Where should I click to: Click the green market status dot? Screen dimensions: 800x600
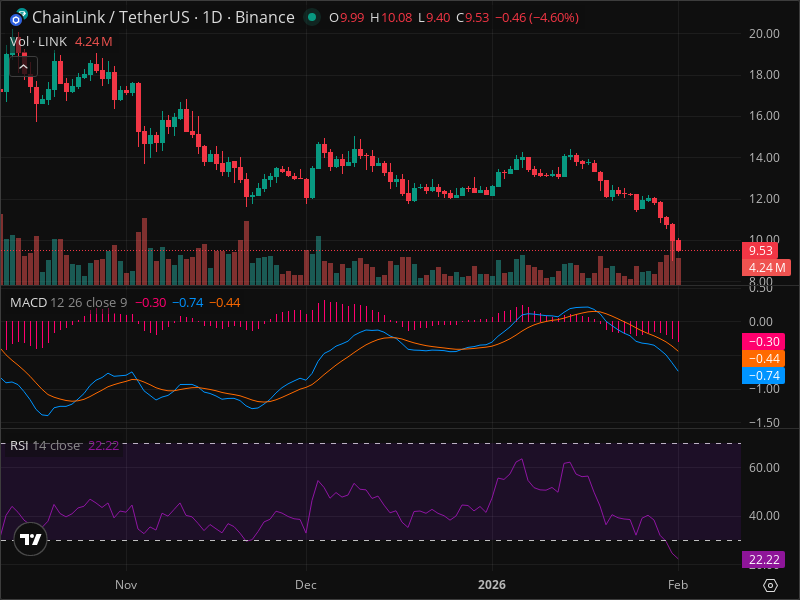312,17
